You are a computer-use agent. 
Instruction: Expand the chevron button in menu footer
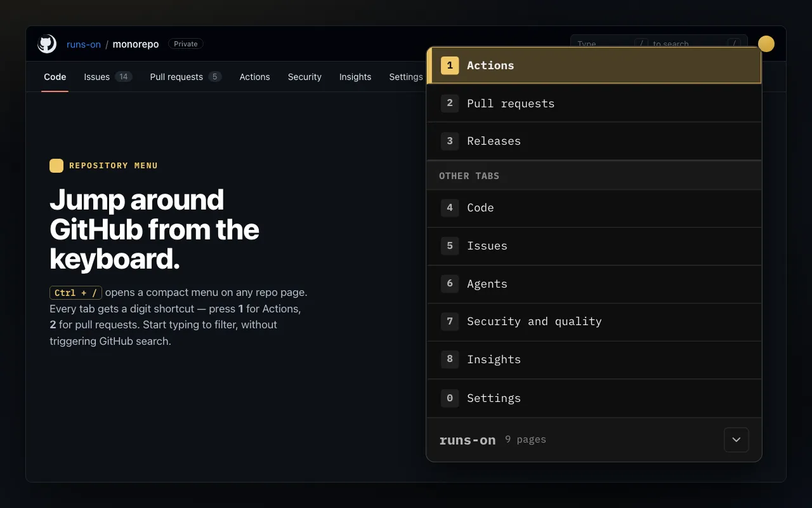pos(737,439)
